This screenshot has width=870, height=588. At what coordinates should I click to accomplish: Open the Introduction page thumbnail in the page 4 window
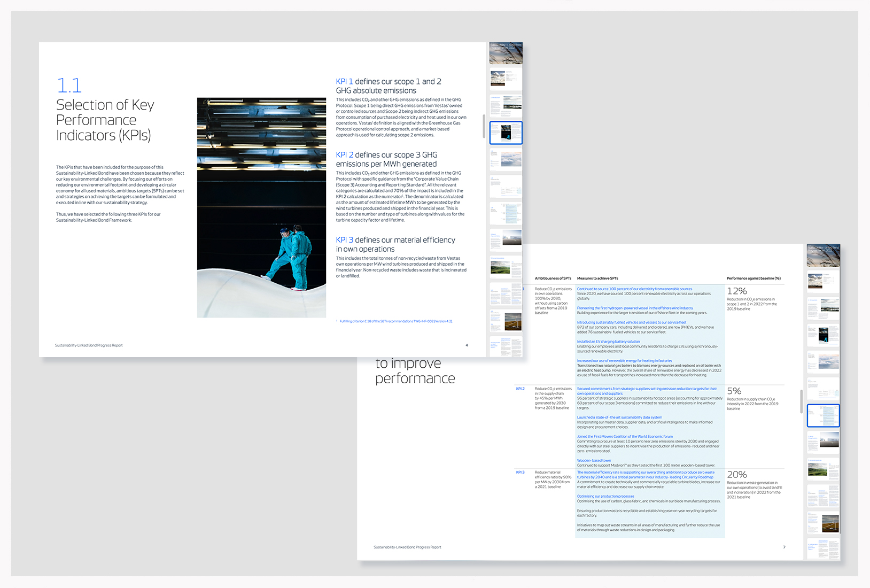coord(506,106)
